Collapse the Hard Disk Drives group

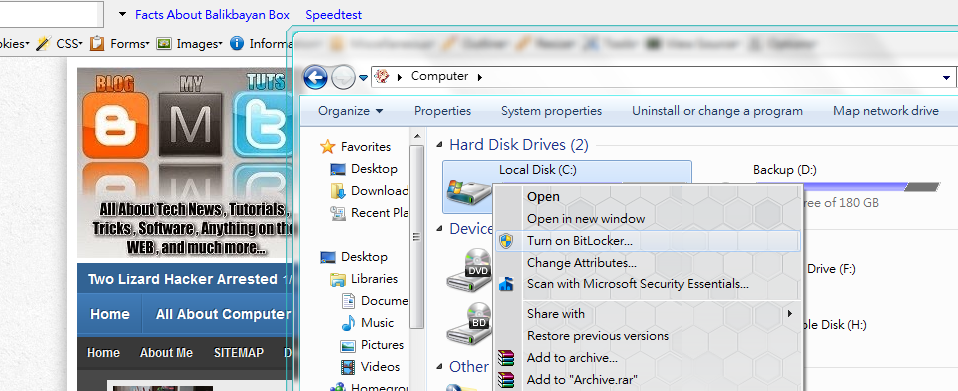[440, 145]
